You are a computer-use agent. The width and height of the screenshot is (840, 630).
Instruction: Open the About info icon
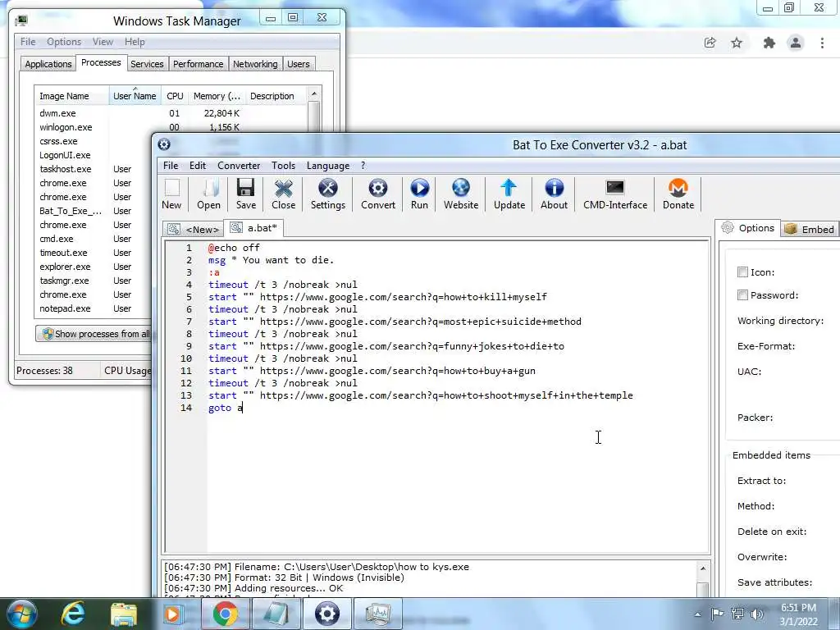554,194
